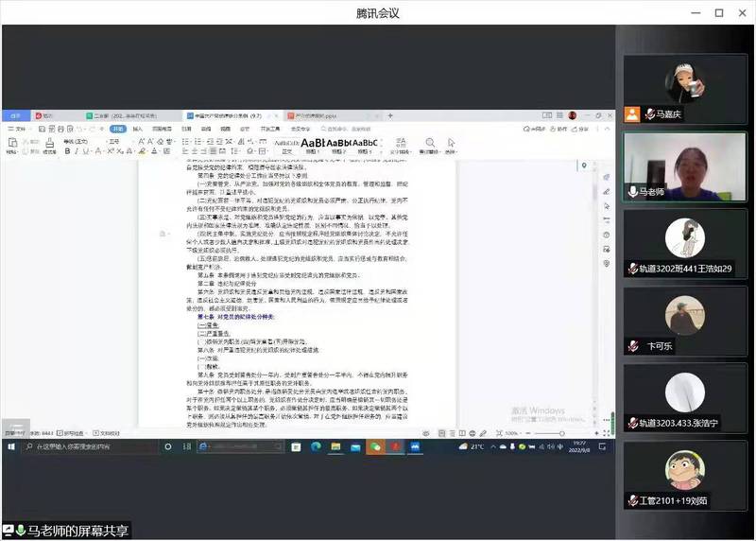Open new document tab with plus button
This screenshot has width=756, height=541.
[x=390, y=116]
